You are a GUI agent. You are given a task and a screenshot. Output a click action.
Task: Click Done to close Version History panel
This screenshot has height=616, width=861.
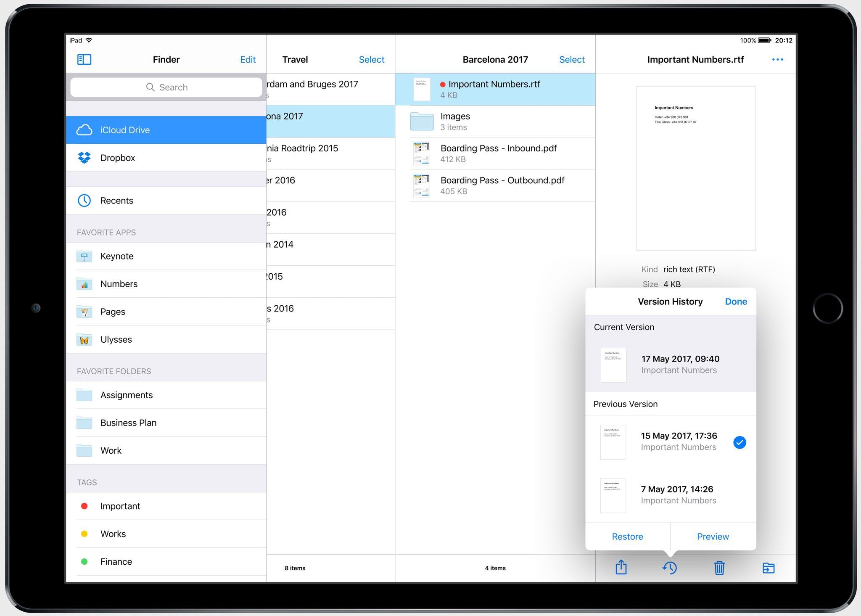735,301
